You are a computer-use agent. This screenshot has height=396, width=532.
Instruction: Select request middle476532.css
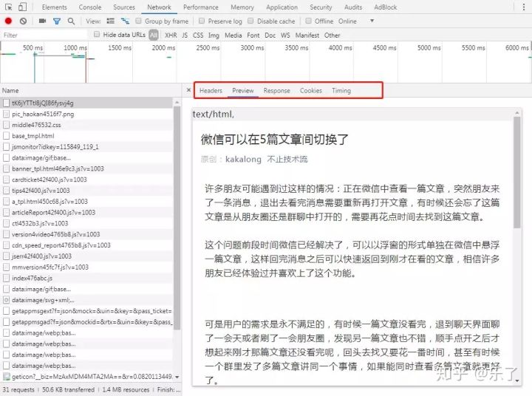click(86, 125)
